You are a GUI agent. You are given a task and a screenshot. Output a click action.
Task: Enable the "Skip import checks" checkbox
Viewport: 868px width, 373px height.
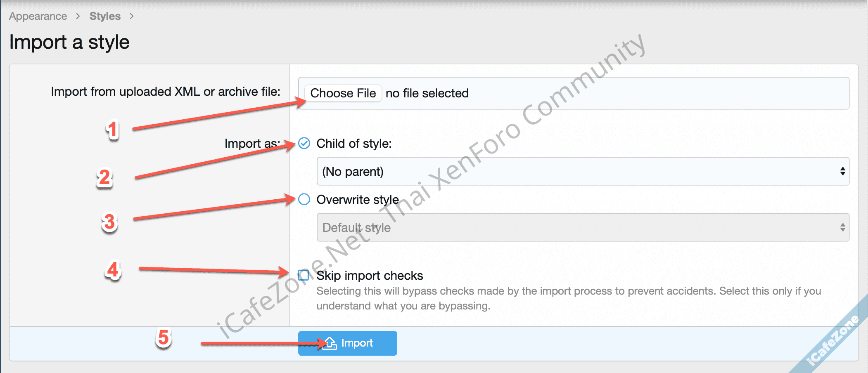point(304,275)
